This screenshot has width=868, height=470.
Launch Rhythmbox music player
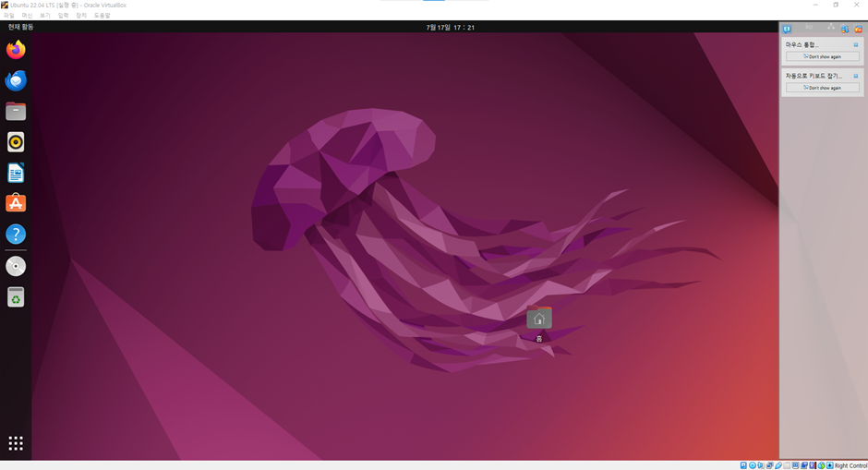pyautogui.click(x=16, y=142)
